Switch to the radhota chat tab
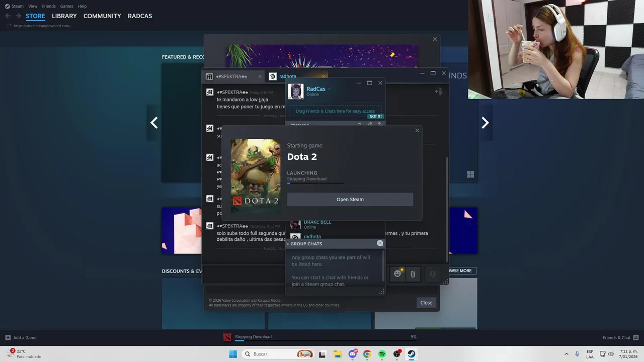This screenshot has width=644, height=362. (288, 76)
